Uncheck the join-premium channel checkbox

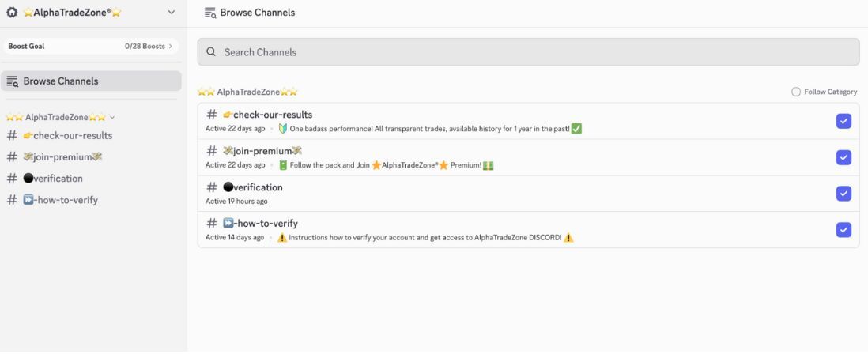(843, 158)
